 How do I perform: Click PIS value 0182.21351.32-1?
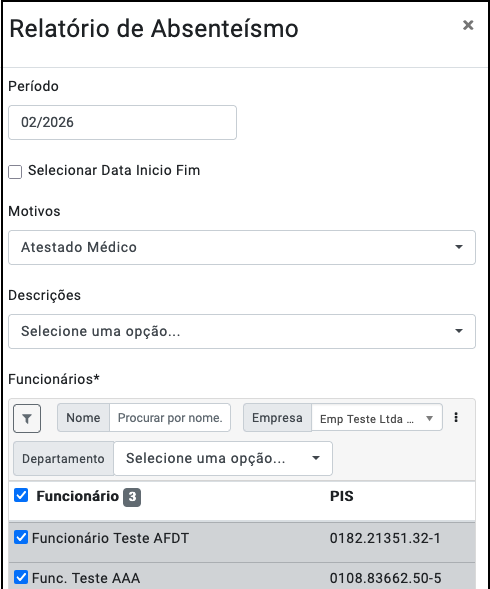(385, 538)
